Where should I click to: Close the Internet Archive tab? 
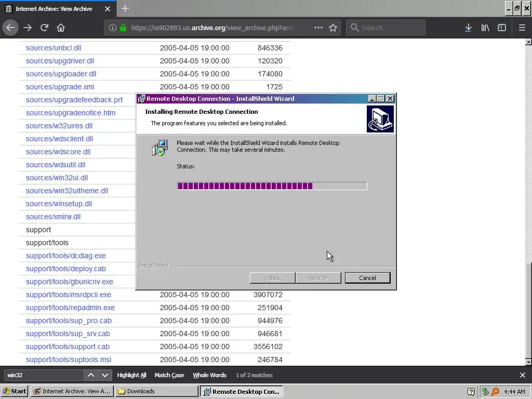coord(108,9)
